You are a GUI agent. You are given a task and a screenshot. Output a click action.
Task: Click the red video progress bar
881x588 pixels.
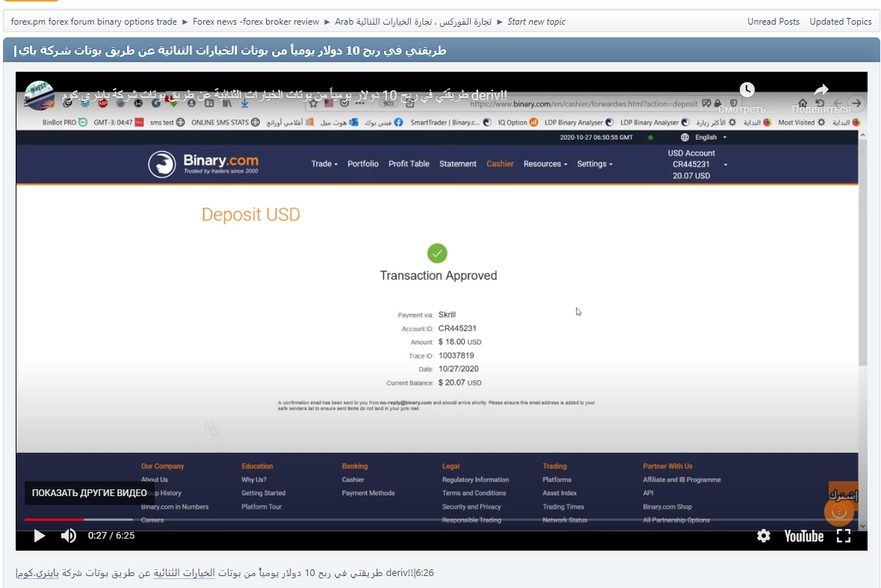(52, 518)
